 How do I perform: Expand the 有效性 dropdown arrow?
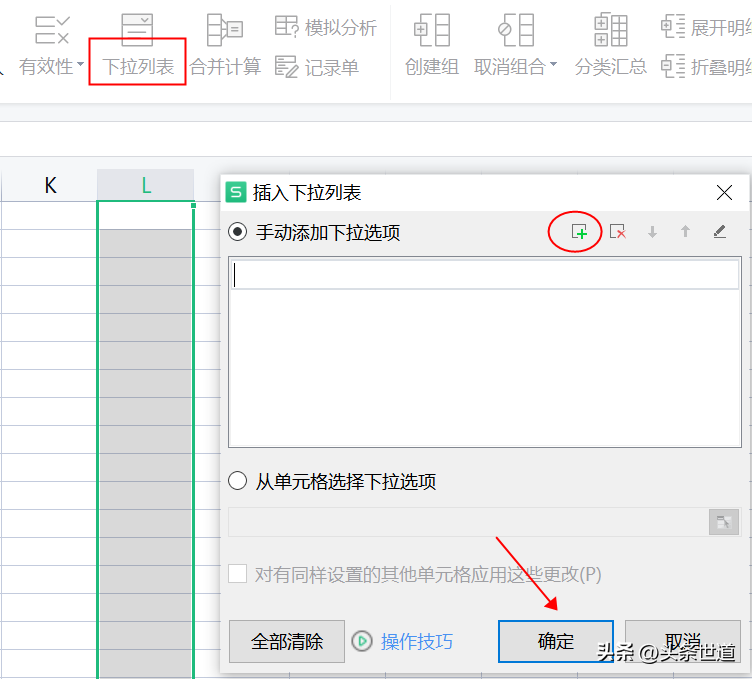pos(80,64)
